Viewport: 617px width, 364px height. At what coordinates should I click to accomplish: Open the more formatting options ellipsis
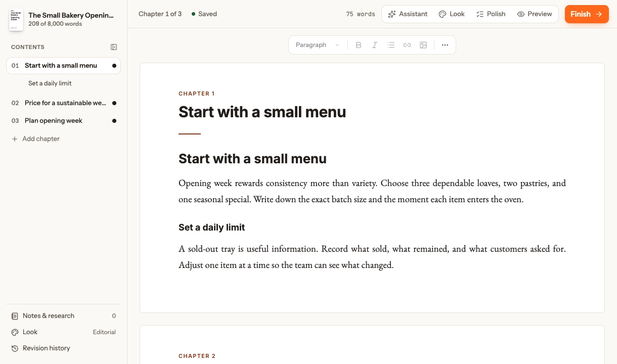pos(445,45)
